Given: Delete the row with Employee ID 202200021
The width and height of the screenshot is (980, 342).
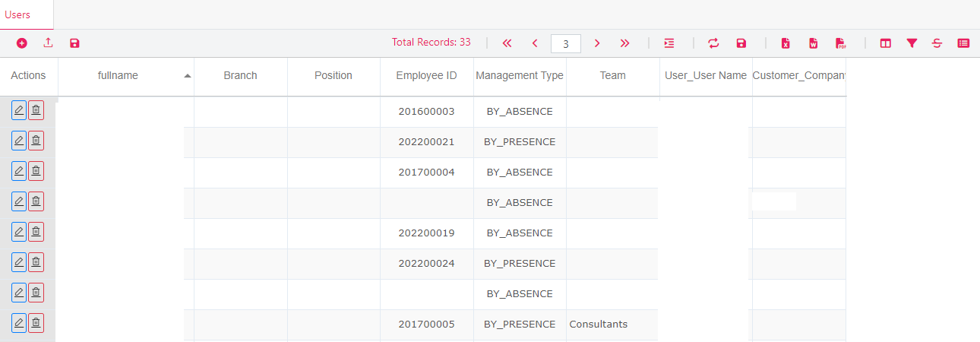Looking at the screenshot, I should tap(36, 141).
